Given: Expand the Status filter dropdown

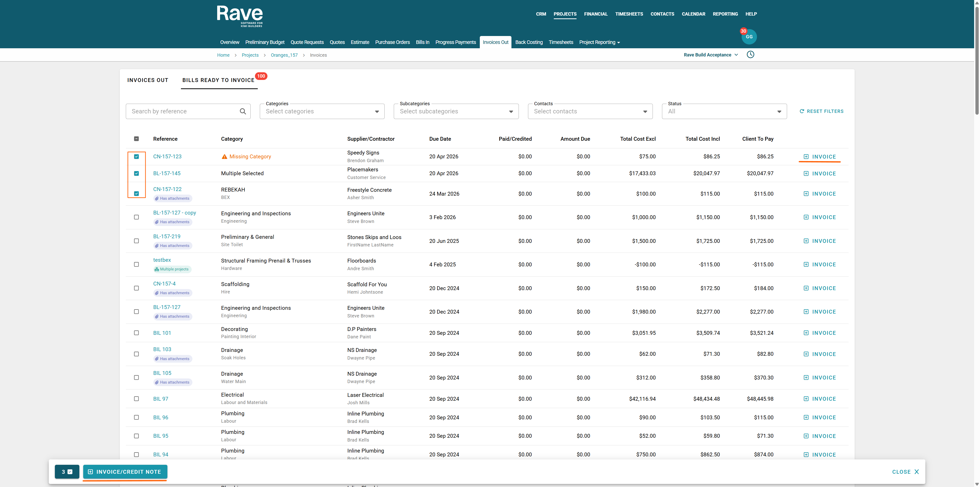Looking at the screenshot, I should (724, 111).
